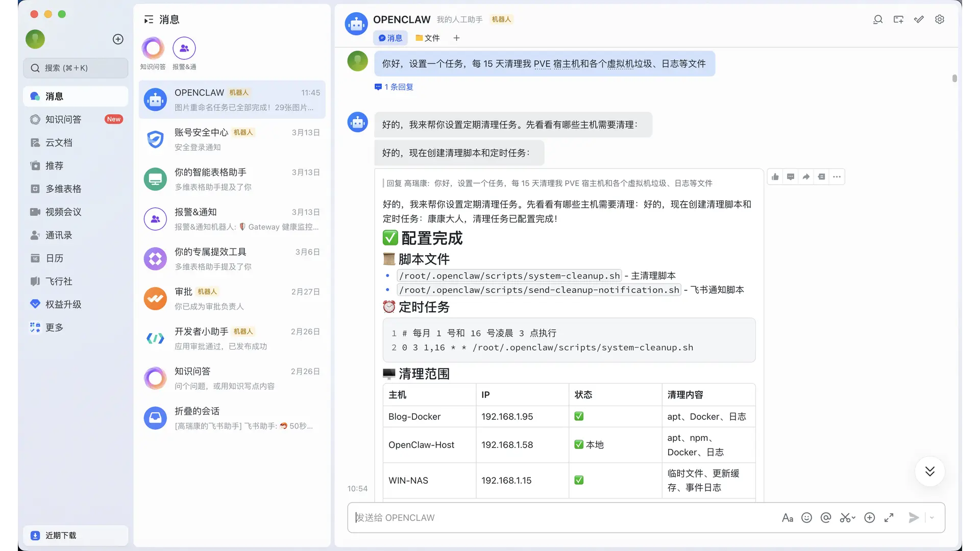Forward the message with the share arrow icon
The height and width of the screenshot is (551, 980).
806,177
